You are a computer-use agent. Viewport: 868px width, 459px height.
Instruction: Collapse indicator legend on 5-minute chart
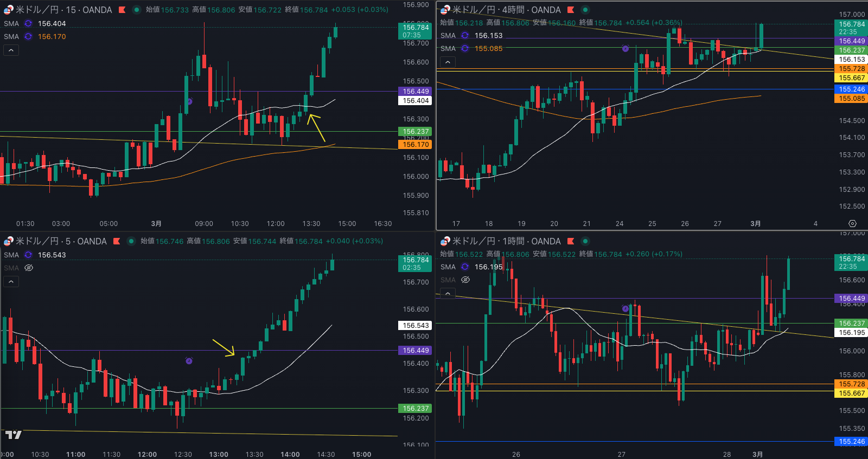[11, 282]
